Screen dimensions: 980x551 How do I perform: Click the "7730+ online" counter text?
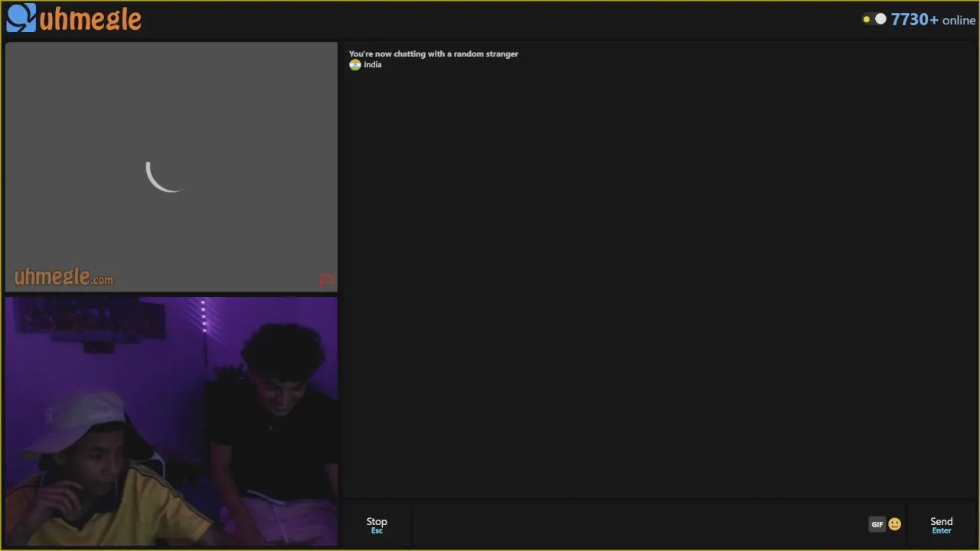[x=933, y=20]
